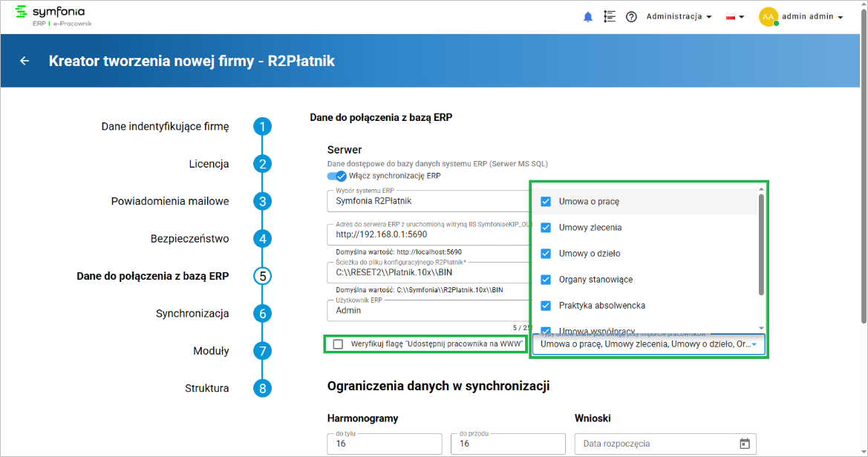Open the notifications bell
This screenshot has width=868, height=457.
coord(588,17)
